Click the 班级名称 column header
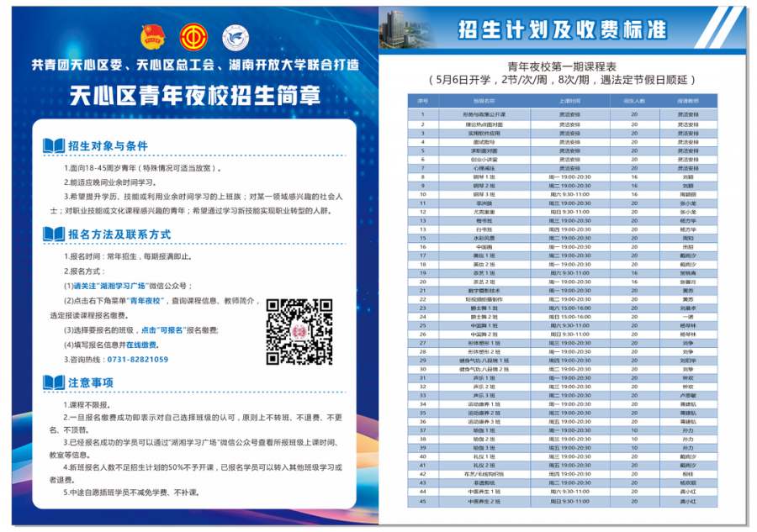This screenshot has width=757, height=532. 484,101
